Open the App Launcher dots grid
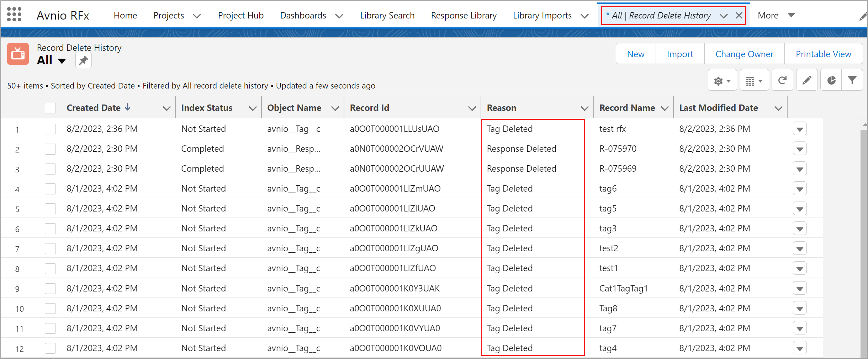This screenshot has height=359, width=868. pos(14,15)
